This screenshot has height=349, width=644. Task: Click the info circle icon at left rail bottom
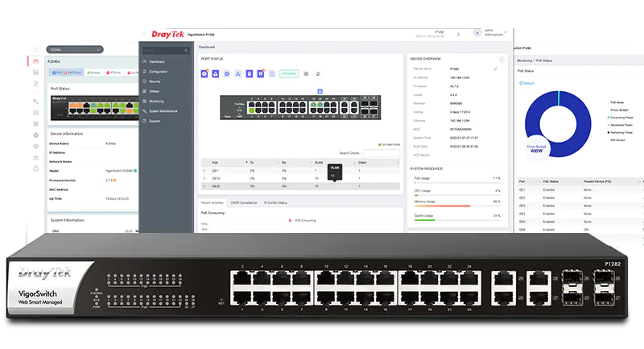click(35, 168)
